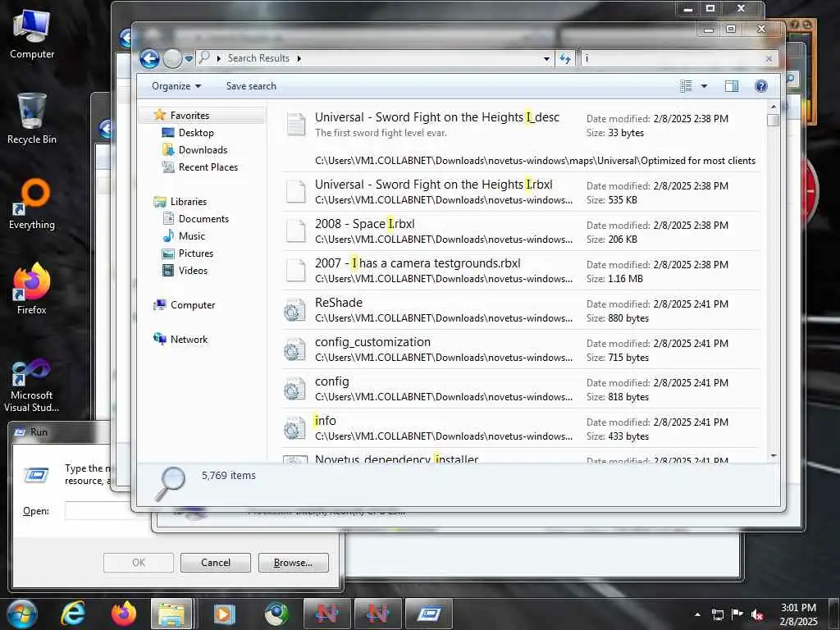Click Save search in toolbar
The height and width of the screenshot is (630, 840).
tap(251, 86)
